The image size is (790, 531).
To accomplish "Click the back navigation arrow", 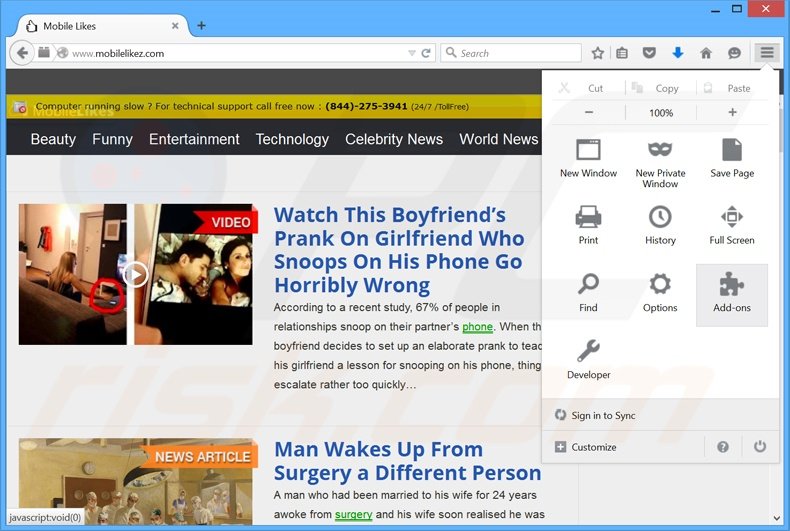I will tap(22, 53).
